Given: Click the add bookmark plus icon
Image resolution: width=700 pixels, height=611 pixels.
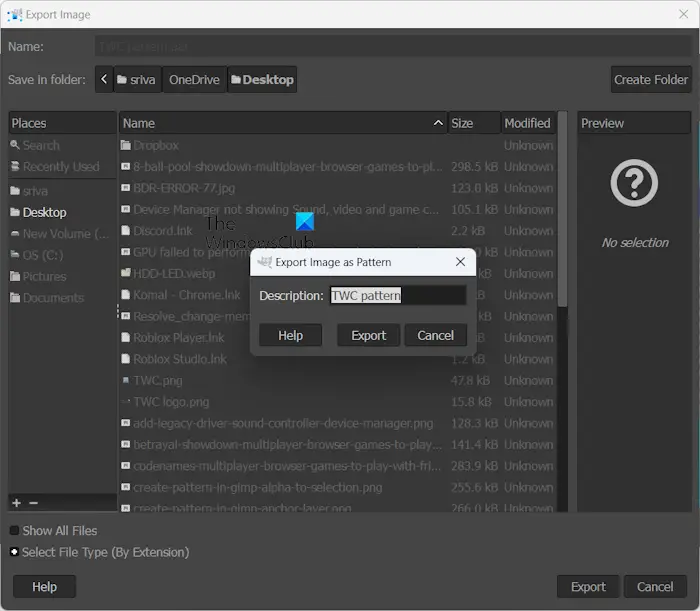Looking at the screenshot, I should point(17,503).
